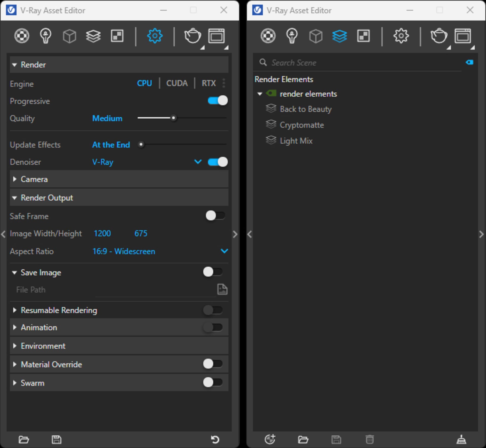
Task: Delete selected asset trash icon
Action: point(370,439)
